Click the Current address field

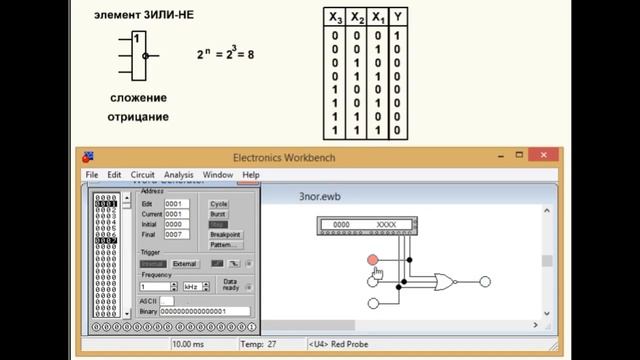click(177, 214)
